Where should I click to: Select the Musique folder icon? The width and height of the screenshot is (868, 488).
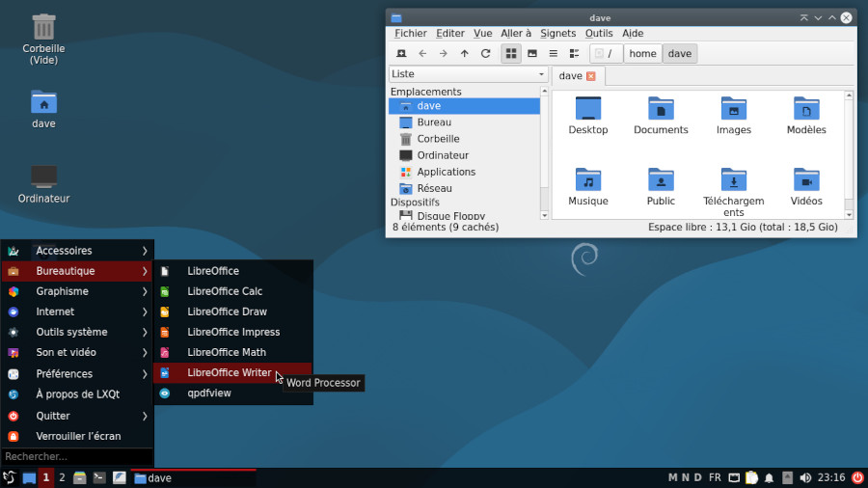point(588,186)
